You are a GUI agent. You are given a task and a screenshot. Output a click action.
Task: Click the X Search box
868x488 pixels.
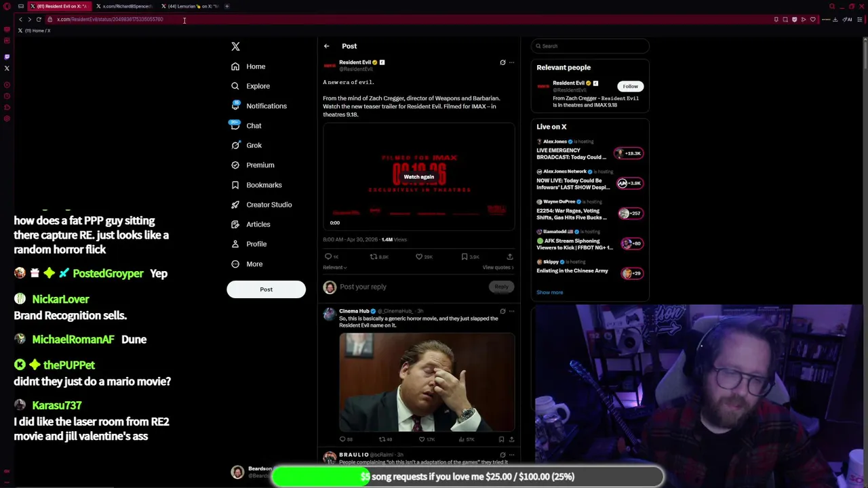(589, 46)
